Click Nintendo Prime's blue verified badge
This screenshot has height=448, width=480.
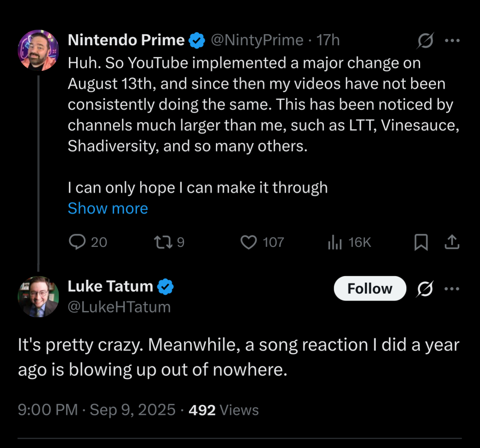(197, 40)
